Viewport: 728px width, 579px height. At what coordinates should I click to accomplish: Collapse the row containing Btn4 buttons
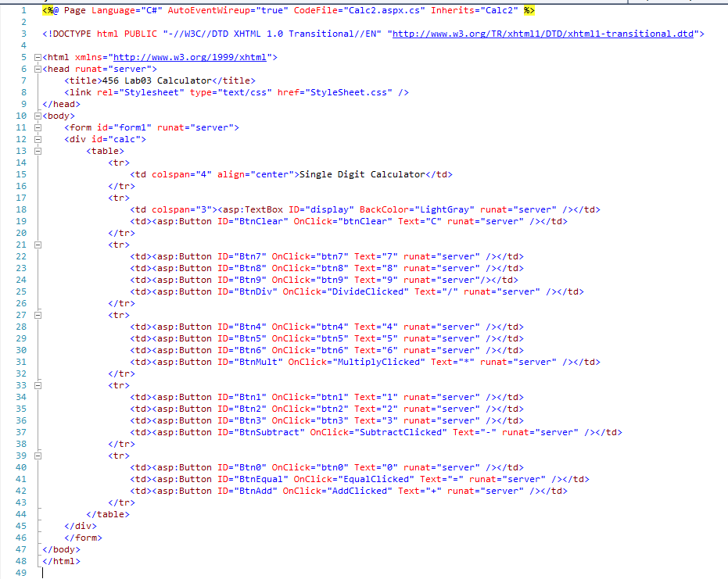38,315
